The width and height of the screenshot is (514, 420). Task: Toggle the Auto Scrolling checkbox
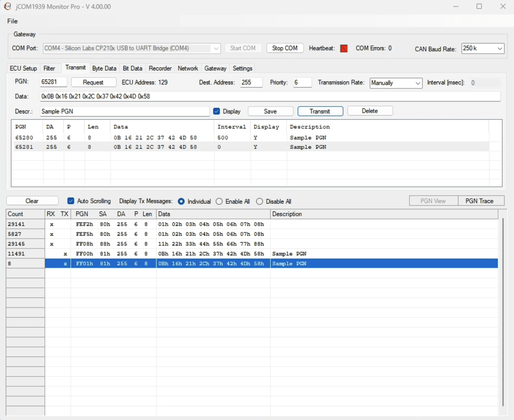[x=71, y=201]
